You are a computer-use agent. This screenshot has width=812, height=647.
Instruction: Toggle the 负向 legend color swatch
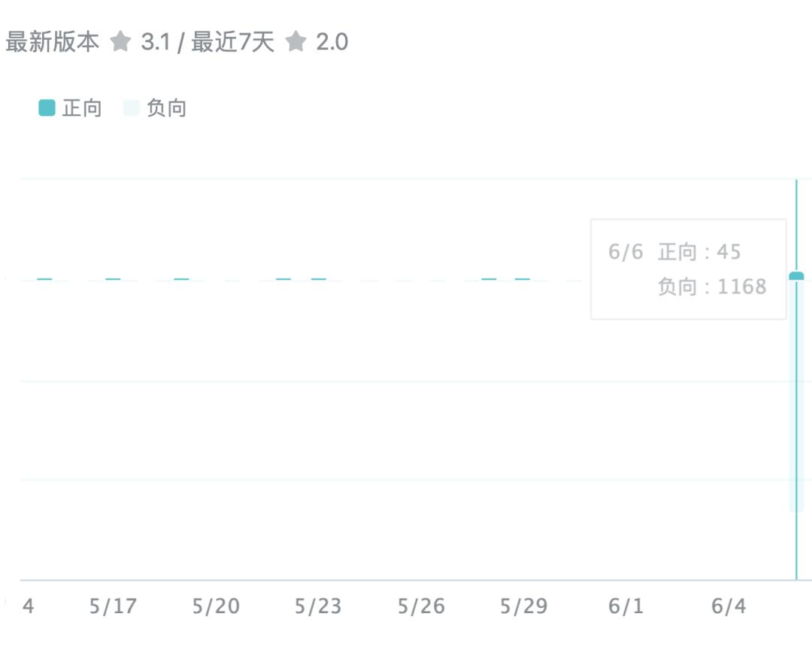[x=132, y=108]
